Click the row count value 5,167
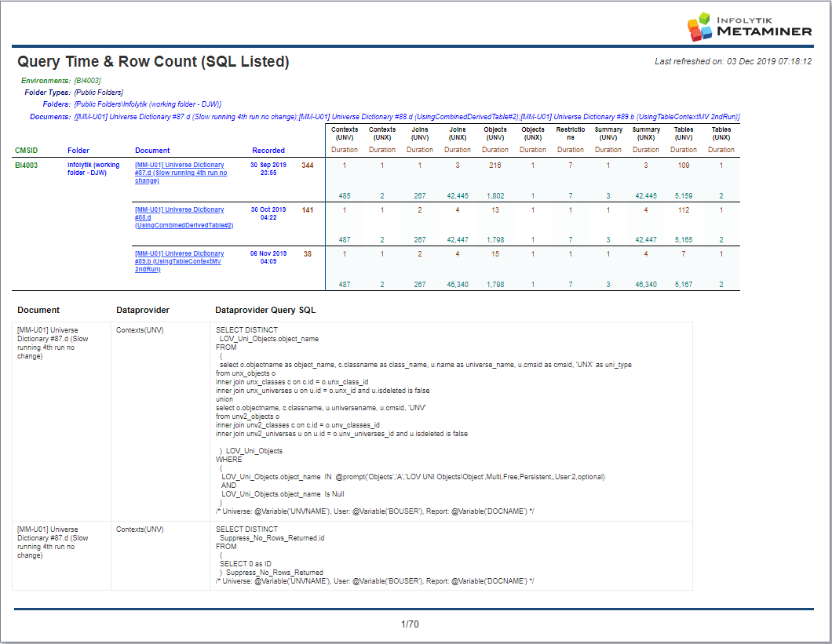 684,284
